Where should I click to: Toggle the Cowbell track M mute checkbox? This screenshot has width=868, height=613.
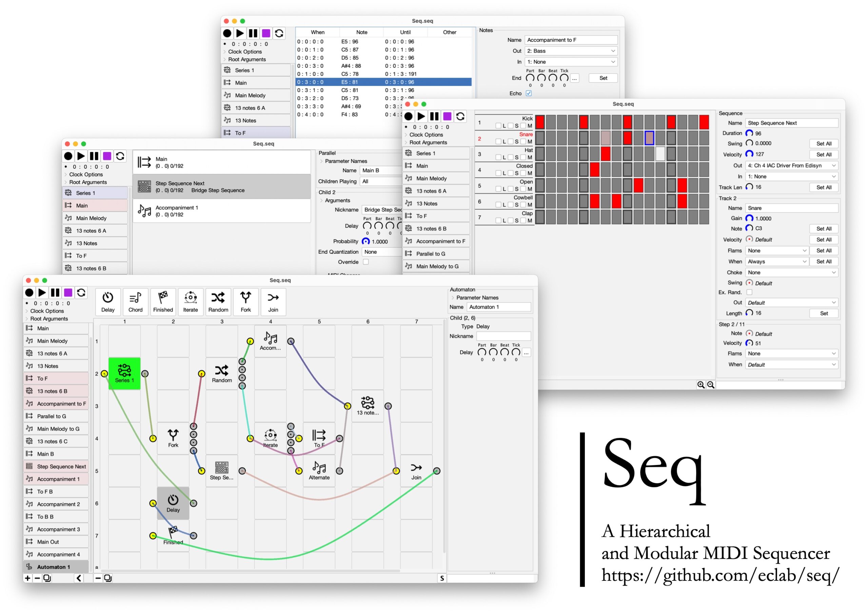tap(524, 204)
